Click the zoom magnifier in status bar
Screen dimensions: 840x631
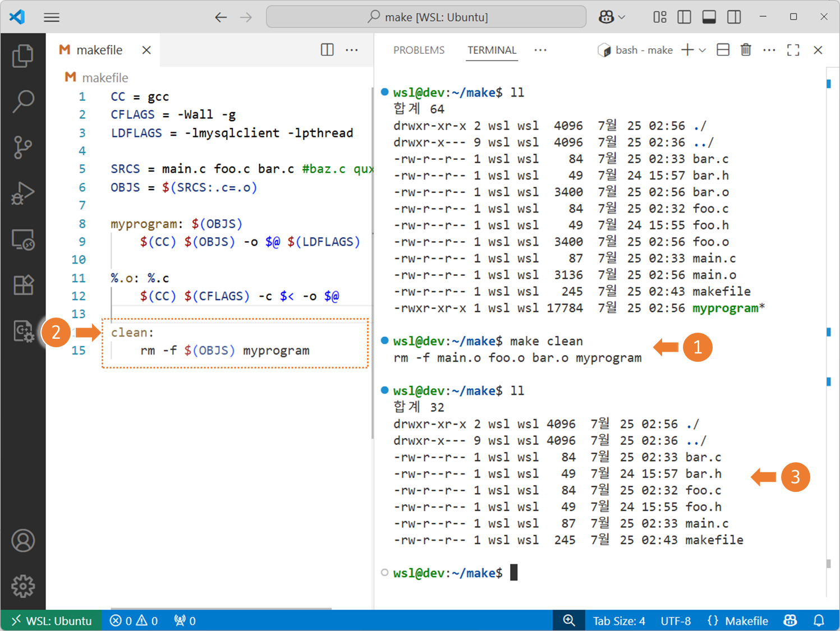569,620
